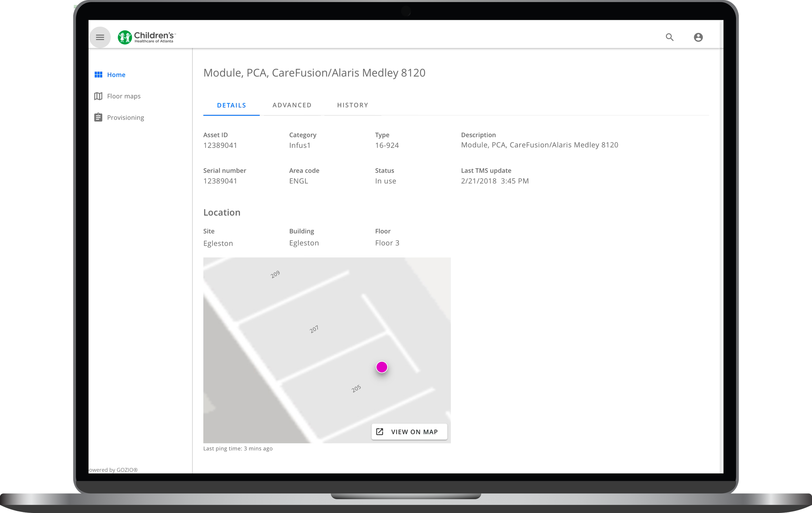This screenshot has height=513, width=812.
Task: Click the open-in-new icon on map button
Action: [x=379, y=432]
